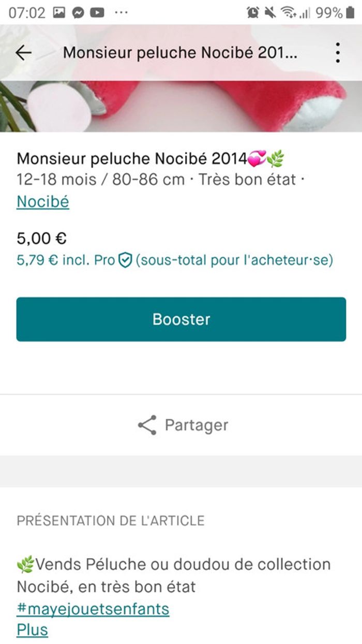The image size is (362, 644).
Task: Open the three-dot overflow menu
Action: (338, 53)
